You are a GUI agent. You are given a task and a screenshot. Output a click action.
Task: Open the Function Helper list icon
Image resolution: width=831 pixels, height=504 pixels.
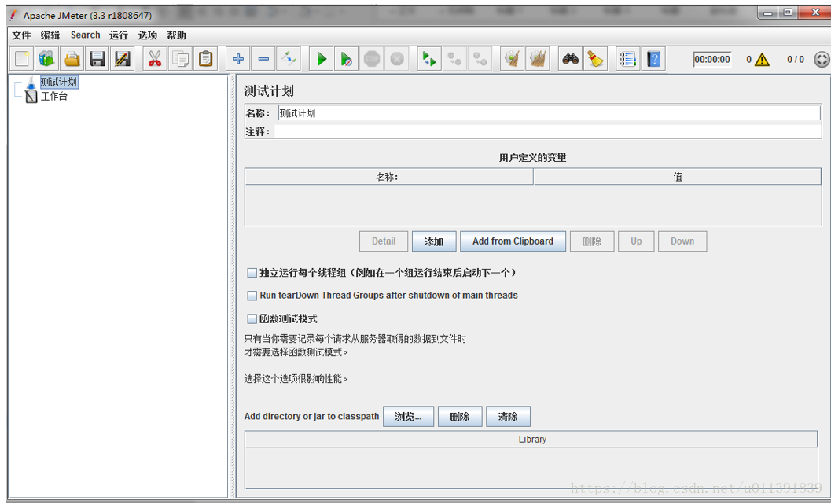click(x=627, y=59)
